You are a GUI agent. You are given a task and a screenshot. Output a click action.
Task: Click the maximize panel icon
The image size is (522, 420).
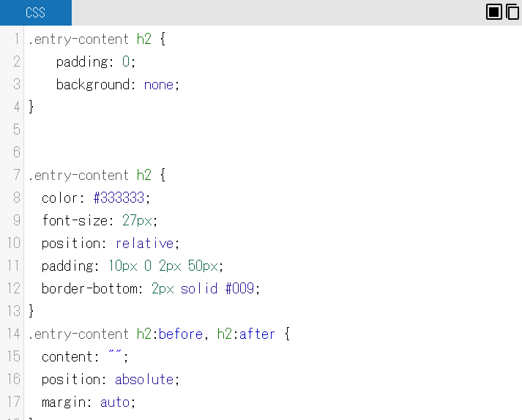click(x=493, y=12)
